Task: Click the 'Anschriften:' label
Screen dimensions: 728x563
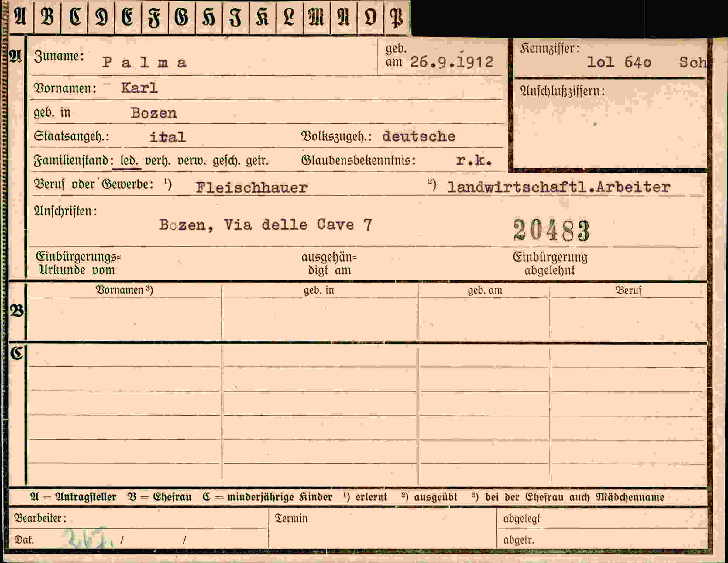Action: click(65, 211)
